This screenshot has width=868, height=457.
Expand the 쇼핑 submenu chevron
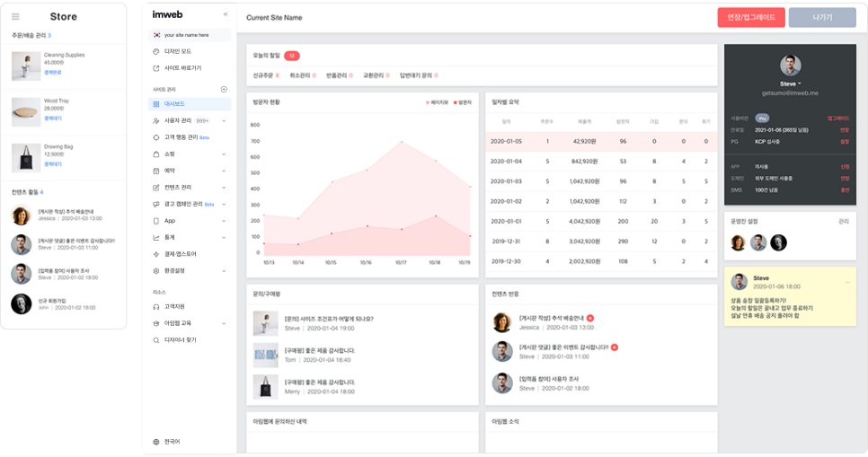tap(224, 154)
